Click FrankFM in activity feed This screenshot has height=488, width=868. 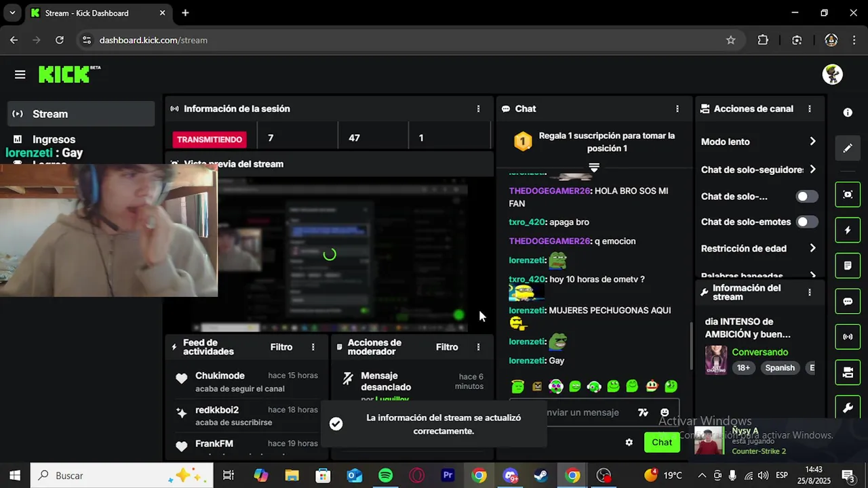click(214, 444)
